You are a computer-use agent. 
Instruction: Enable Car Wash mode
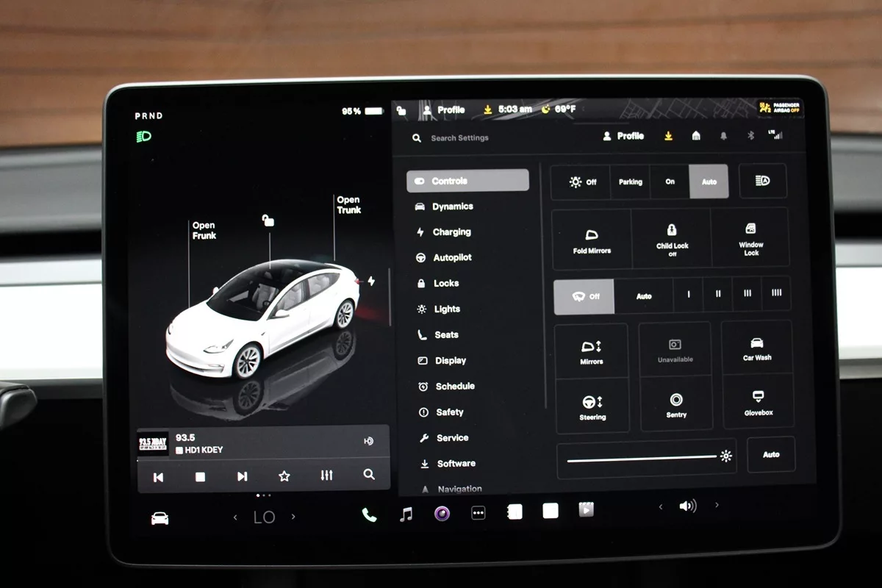click(x=757, y=348)
